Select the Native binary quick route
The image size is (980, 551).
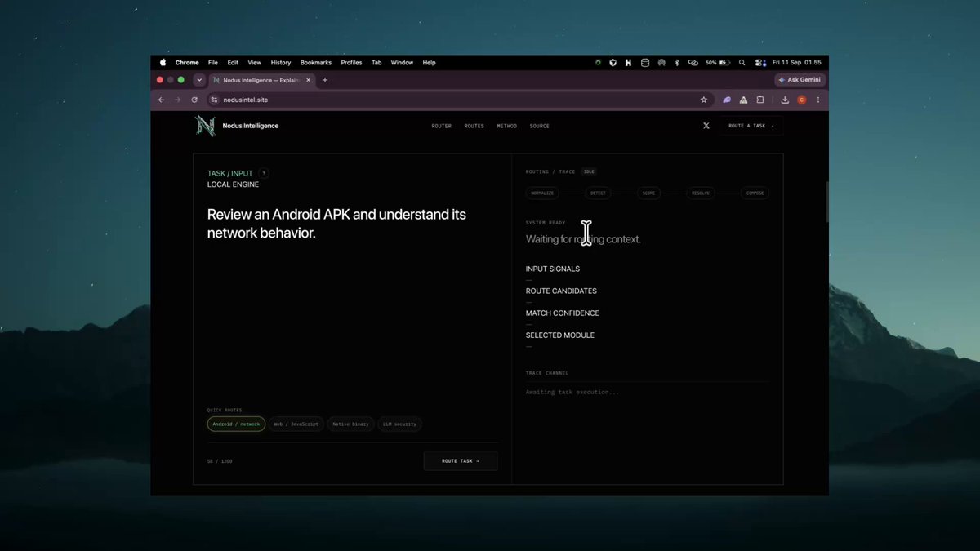350,424
